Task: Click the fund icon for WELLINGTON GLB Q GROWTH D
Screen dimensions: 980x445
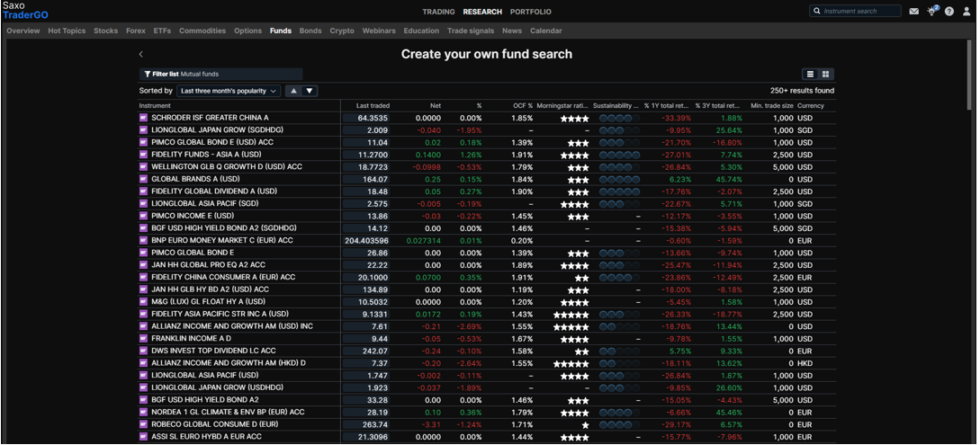Action: click(142, 166)
